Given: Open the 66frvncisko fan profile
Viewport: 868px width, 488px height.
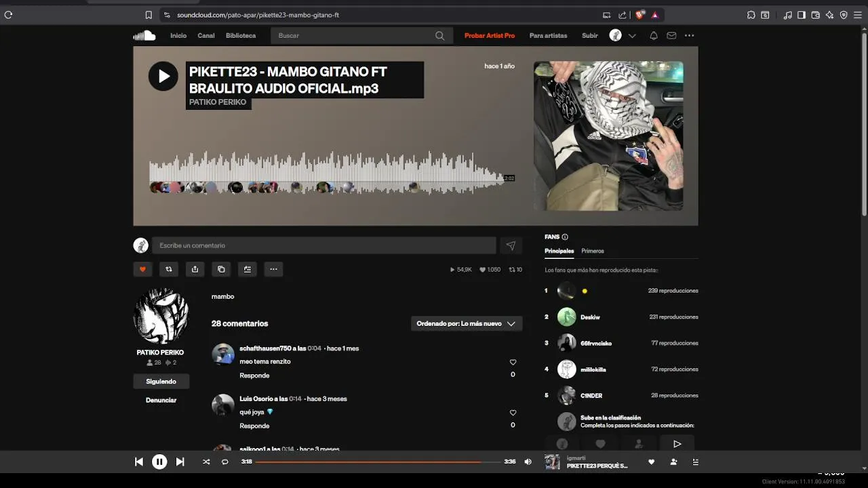Looking at the screenshot, I should tap(596, 344).
